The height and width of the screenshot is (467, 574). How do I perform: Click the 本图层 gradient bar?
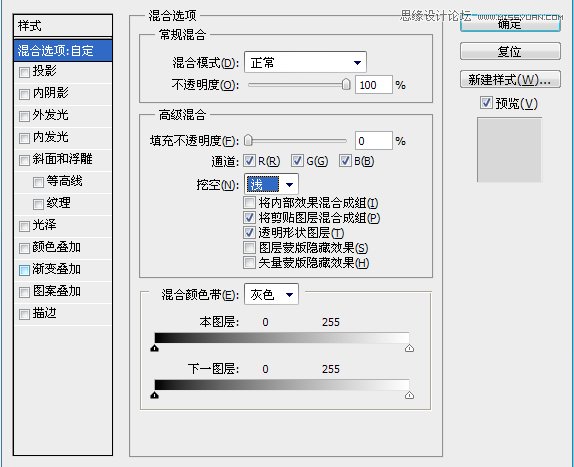pos(282,337)
